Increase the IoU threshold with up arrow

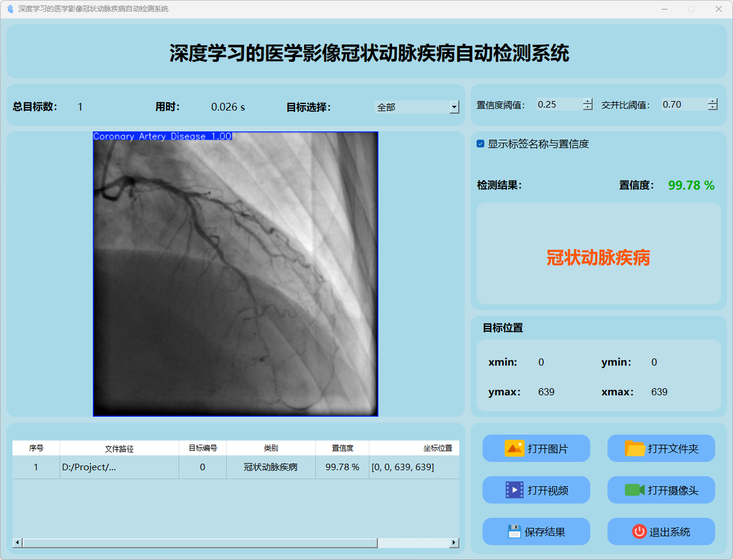[713, 101]
